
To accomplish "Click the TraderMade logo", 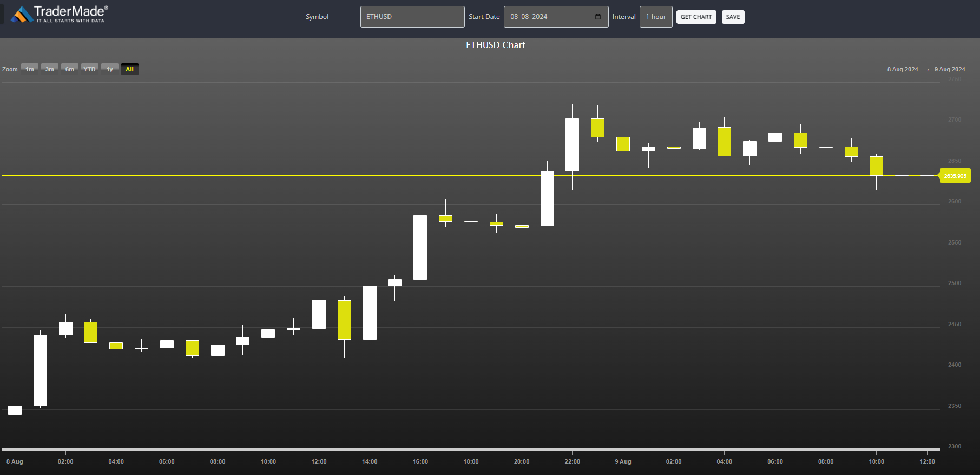I will [x=60, y=15].
